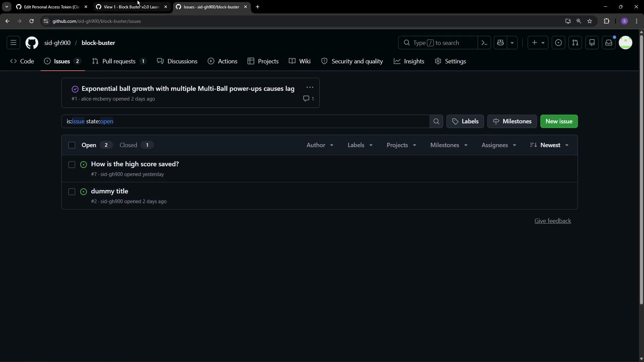Open the Discussions tab

(x=177, y=61)
